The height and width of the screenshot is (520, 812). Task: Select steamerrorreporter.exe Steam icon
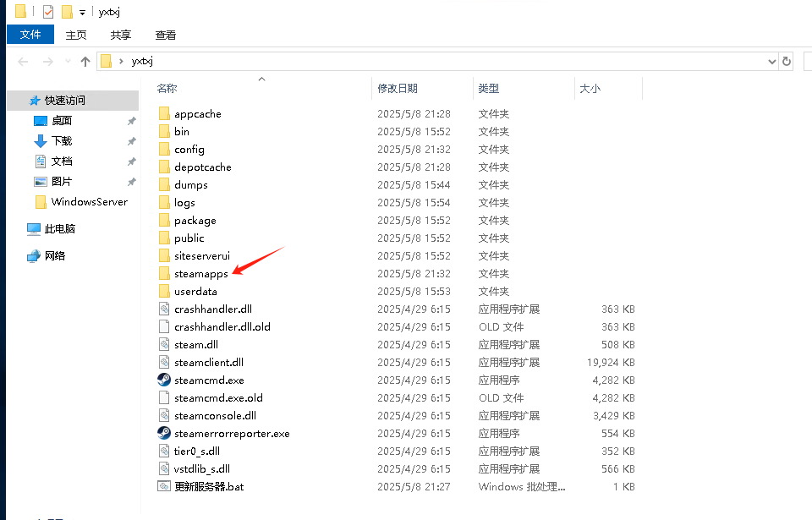click(164, 433)
